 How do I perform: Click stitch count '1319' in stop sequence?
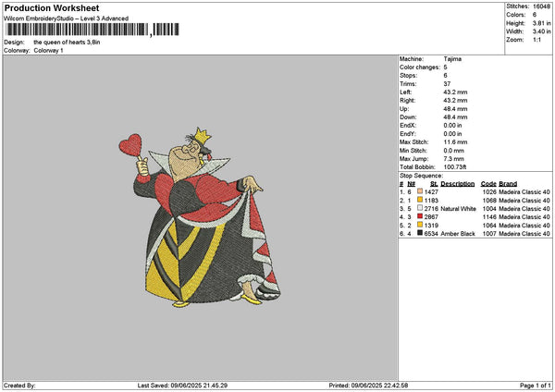coord(431,226)
